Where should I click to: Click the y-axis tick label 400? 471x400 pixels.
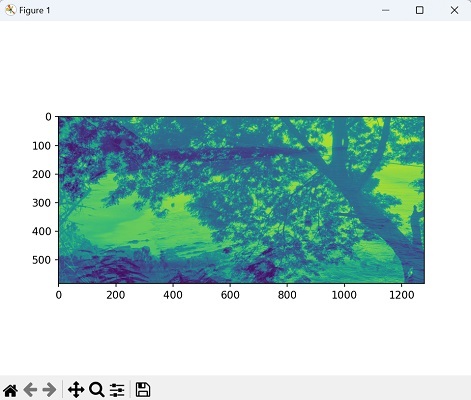click(x=42, y=231)
